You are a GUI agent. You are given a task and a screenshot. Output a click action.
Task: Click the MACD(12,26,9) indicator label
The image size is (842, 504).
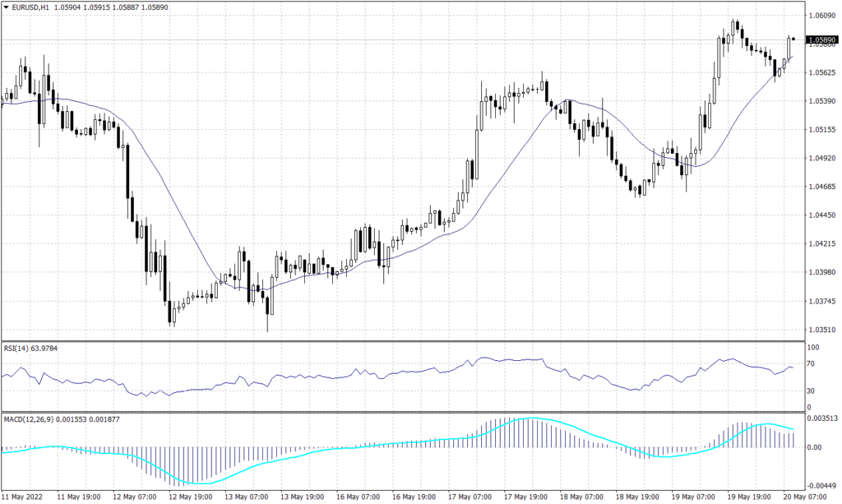click(x=26, y=418)
